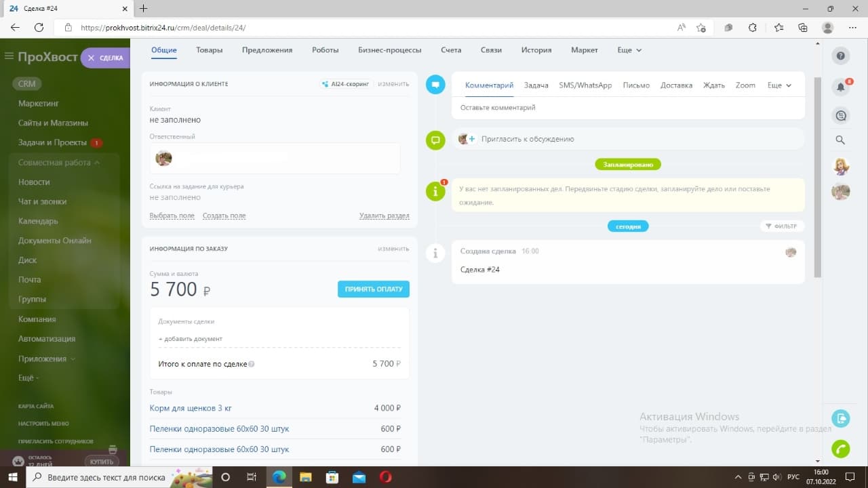
Task: Open the Корм для щенков 3 кг link
Action: [191, 408]
